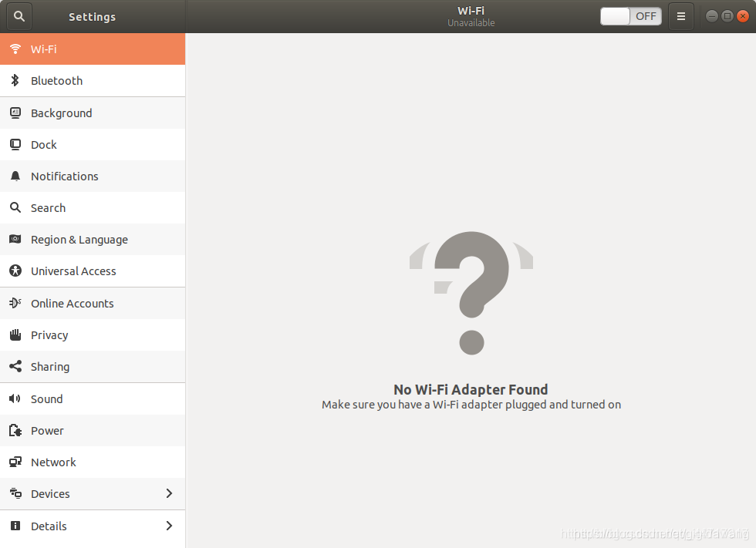
Task: Go to Network settings
Action: [93, 462]
